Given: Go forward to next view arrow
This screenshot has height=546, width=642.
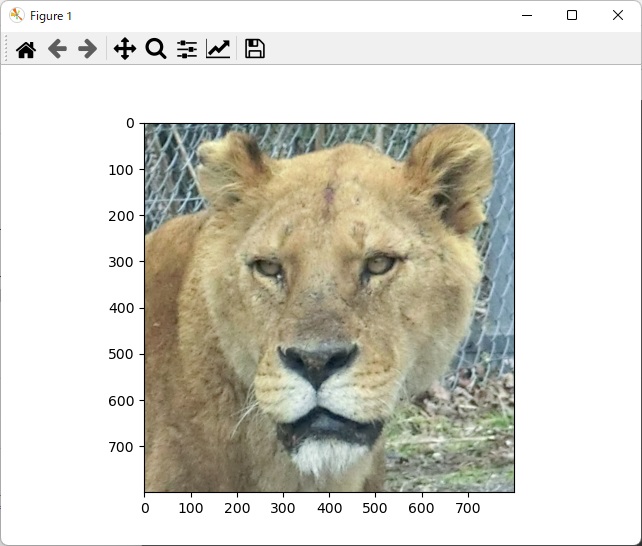Looking at the screenshot, I should pos(88,49).
